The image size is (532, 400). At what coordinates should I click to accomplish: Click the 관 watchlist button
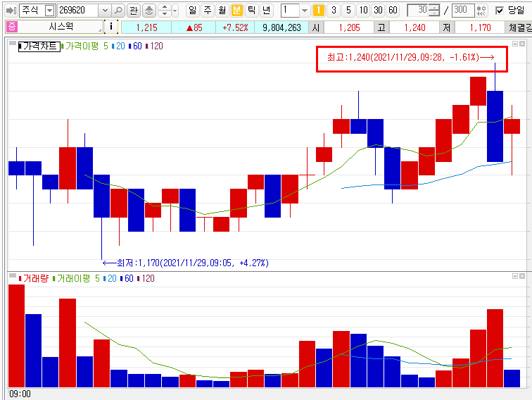[134, 11]
